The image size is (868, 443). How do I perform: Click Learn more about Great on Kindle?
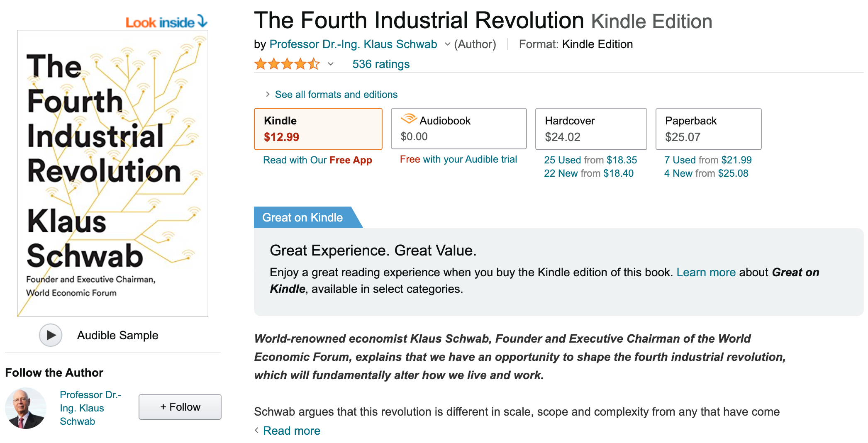coord(706,273)
